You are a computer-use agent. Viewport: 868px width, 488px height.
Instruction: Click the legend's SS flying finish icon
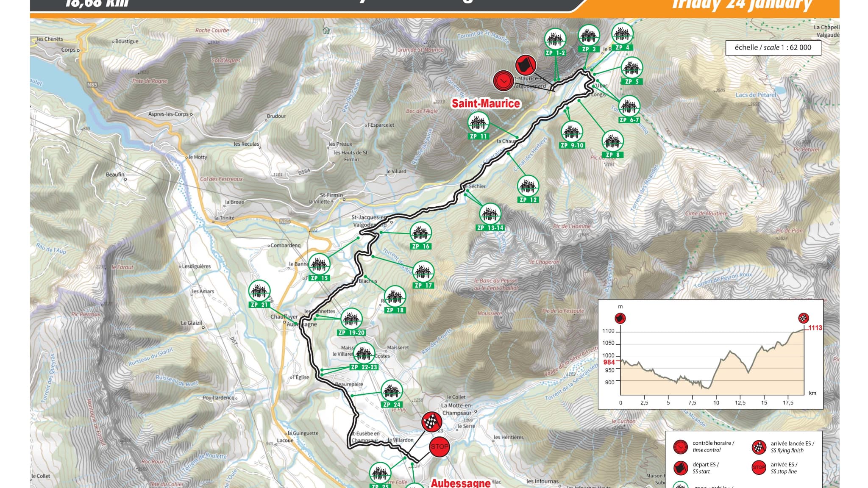point(759,446)
